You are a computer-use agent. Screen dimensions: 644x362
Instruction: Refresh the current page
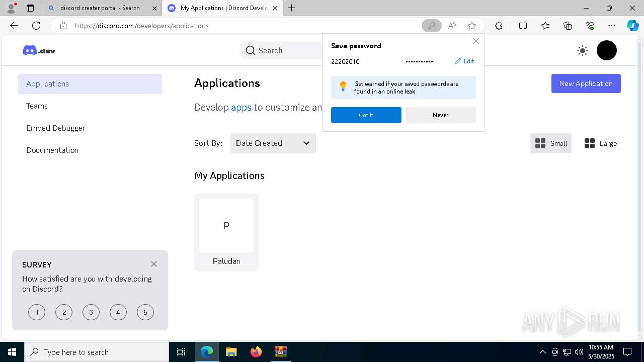click(36, 26)
